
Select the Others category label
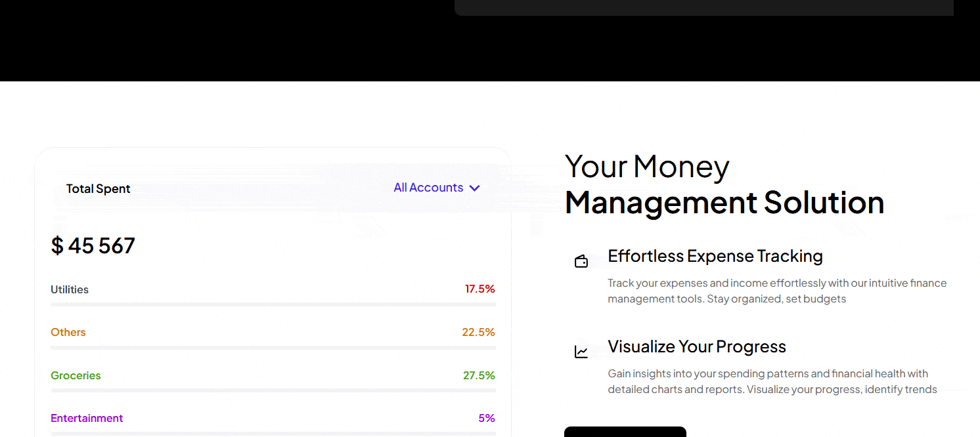coord(68,332)
